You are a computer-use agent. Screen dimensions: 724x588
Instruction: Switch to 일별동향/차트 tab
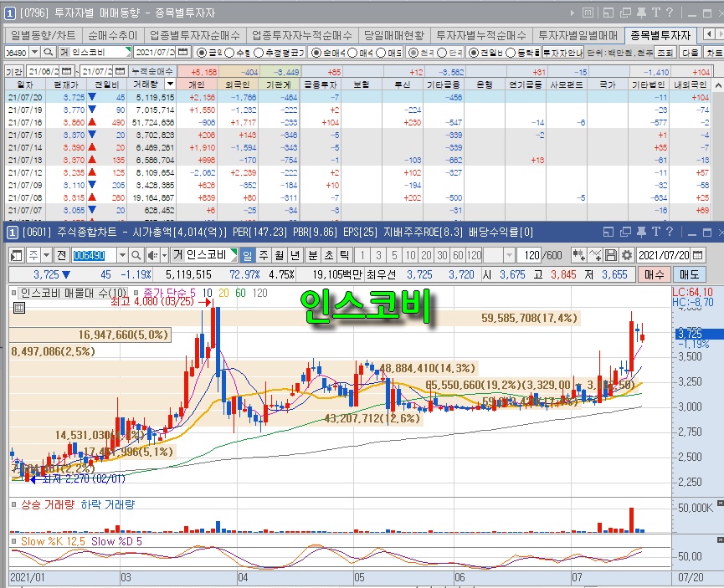pyautogui.click(x=43, y=35)
